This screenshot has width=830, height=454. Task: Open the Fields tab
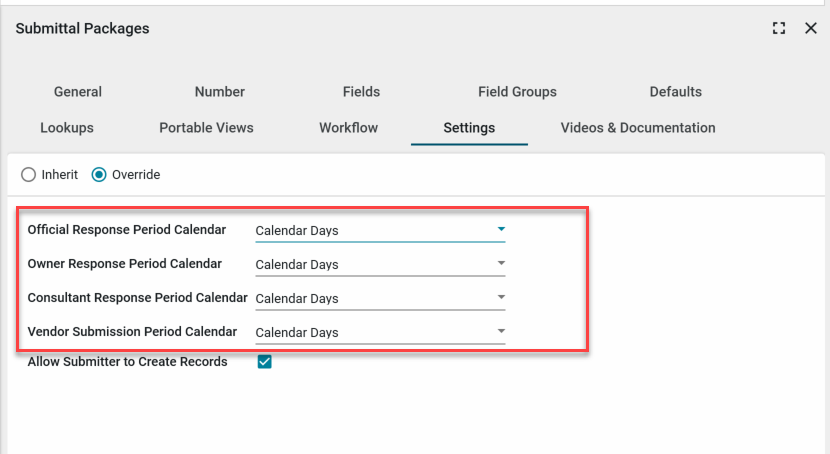(361, 92)
